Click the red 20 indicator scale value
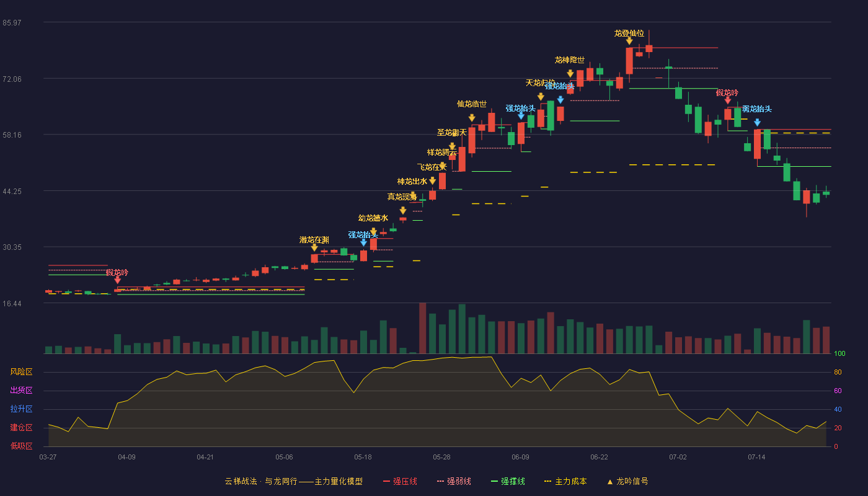The width and height of the screenshot is (868, 496). point(838,428)
